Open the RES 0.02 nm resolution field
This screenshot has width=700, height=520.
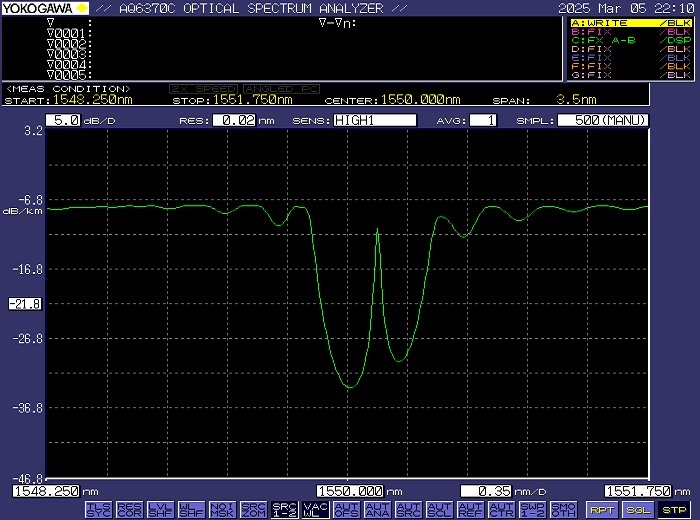(x=234, y=120)
